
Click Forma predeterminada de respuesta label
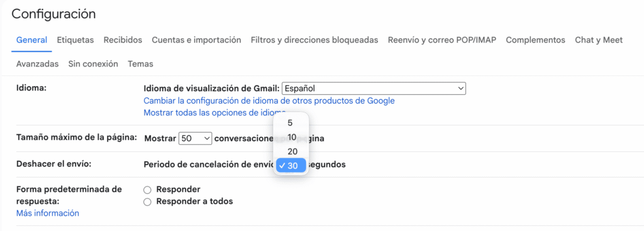69,195
